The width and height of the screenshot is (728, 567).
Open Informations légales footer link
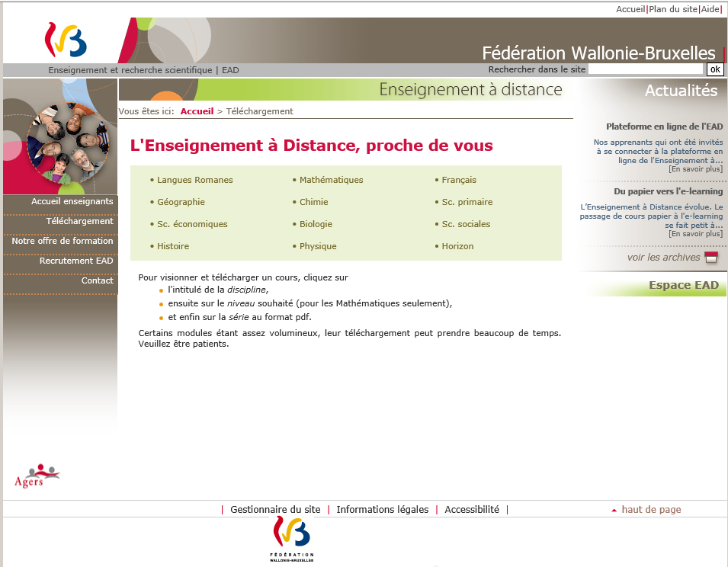pos(382,510)
